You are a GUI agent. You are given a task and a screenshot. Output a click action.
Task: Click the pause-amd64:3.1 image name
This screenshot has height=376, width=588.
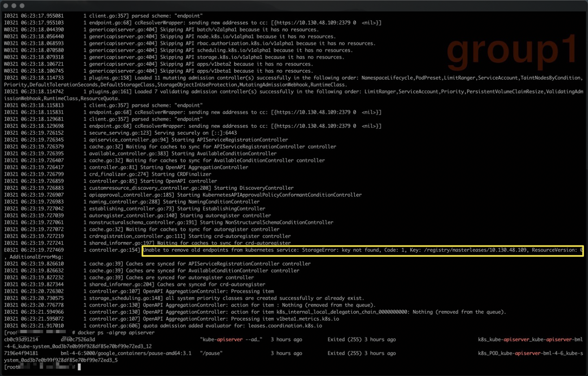point(126,353)
